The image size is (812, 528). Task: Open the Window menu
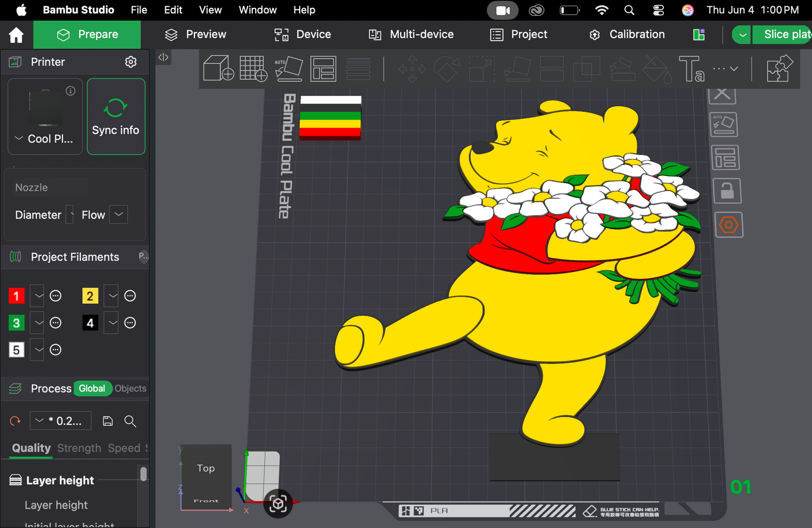258,10
